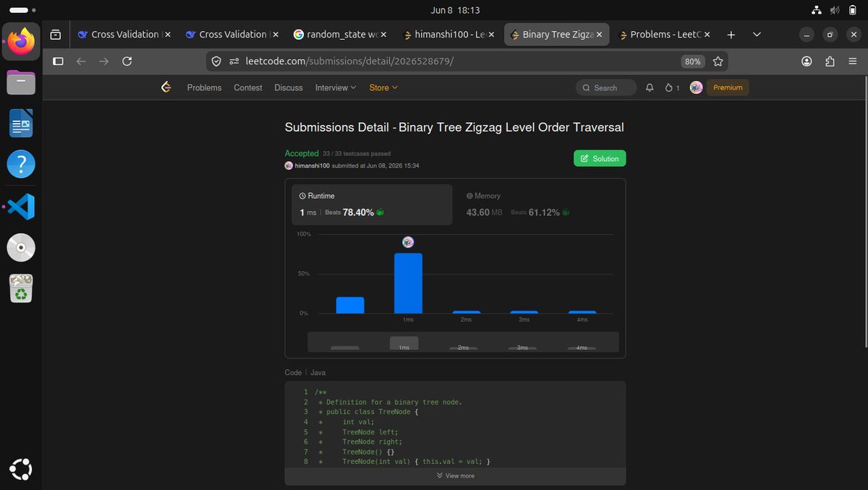This screenshot has width=868, height=490.
Task: Open the Firefox extensions puzzle icon
Action: tap(830, 61)
